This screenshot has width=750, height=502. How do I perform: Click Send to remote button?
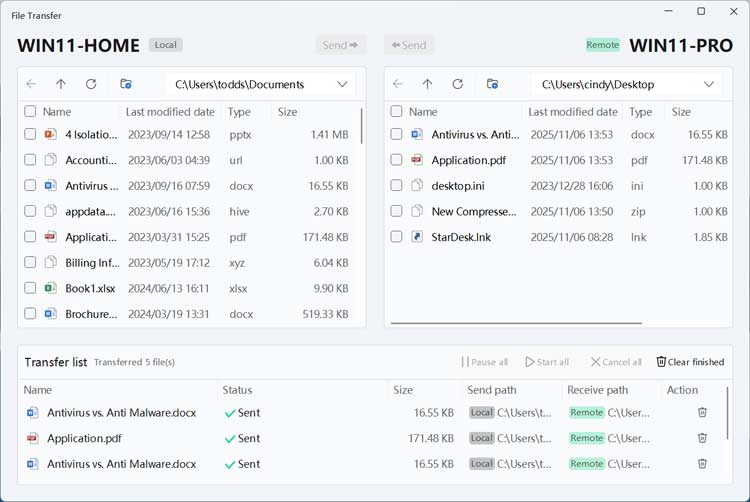pos(340,45)
